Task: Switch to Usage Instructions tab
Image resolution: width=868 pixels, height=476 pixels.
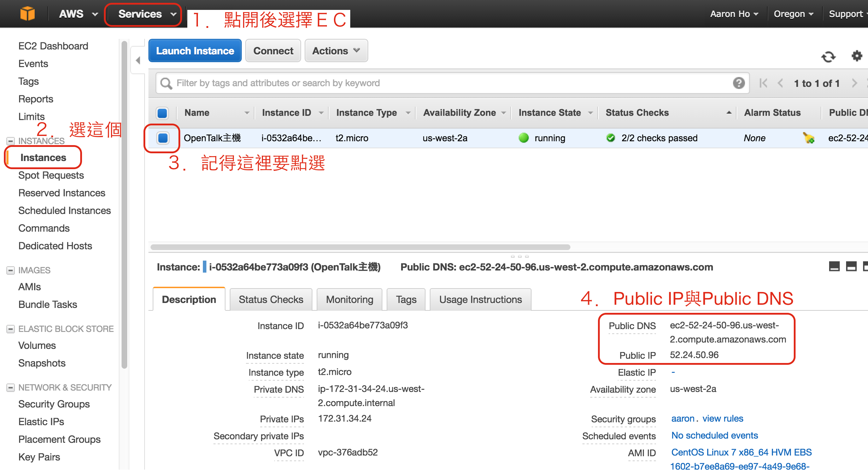Action: point(480,299)
